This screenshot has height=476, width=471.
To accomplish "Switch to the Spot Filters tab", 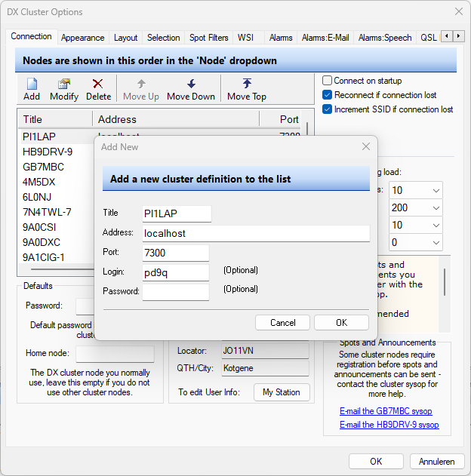I will [208, 38].
